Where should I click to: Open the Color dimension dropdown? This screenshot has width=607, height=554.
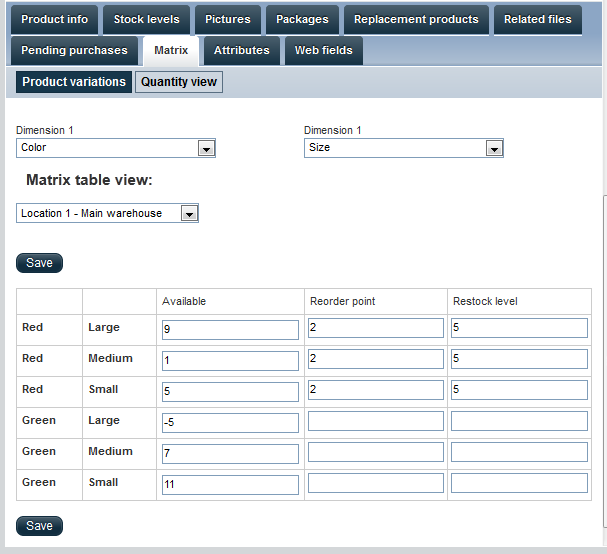click(x=116, y=148)
